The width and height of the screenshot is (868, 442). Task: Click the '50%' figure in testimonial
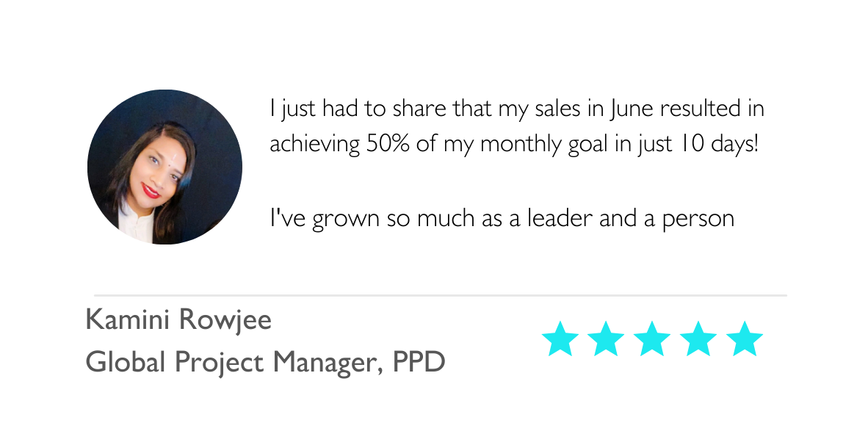click(388, 144)
